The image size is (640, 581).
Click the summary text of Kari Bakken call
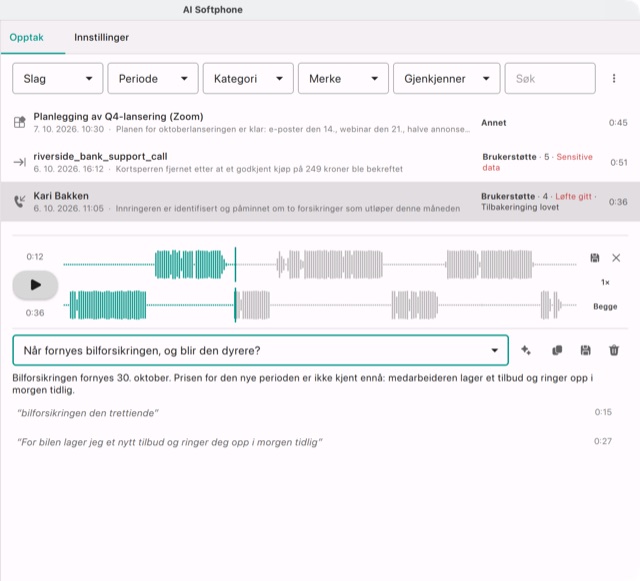click(288, 209)
